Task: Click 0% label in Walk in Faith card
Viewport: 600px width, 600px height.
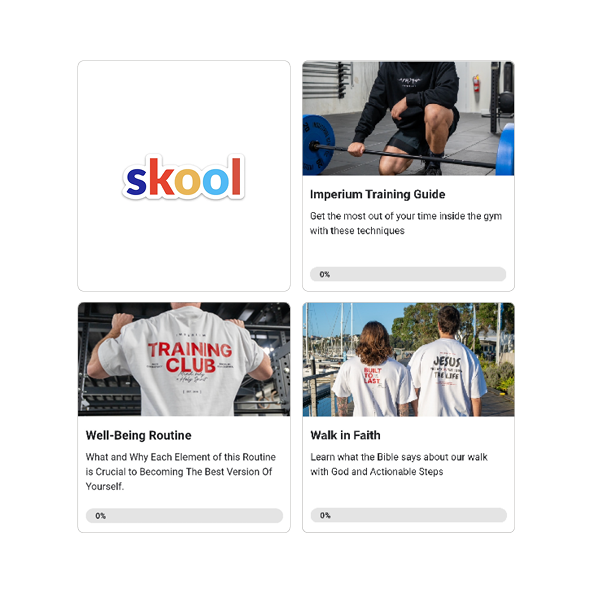Action: [x=325, y=515]
